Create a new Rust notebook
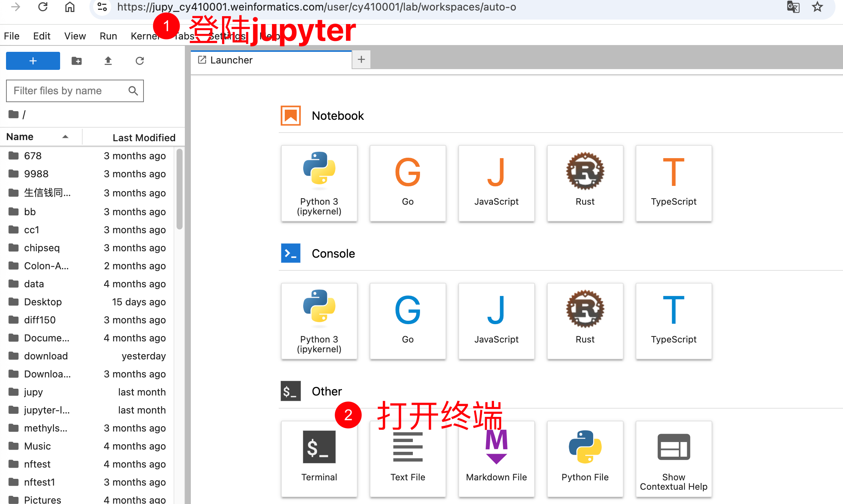The width and height of the screenshot is (843, 504). tap(585, 183)
